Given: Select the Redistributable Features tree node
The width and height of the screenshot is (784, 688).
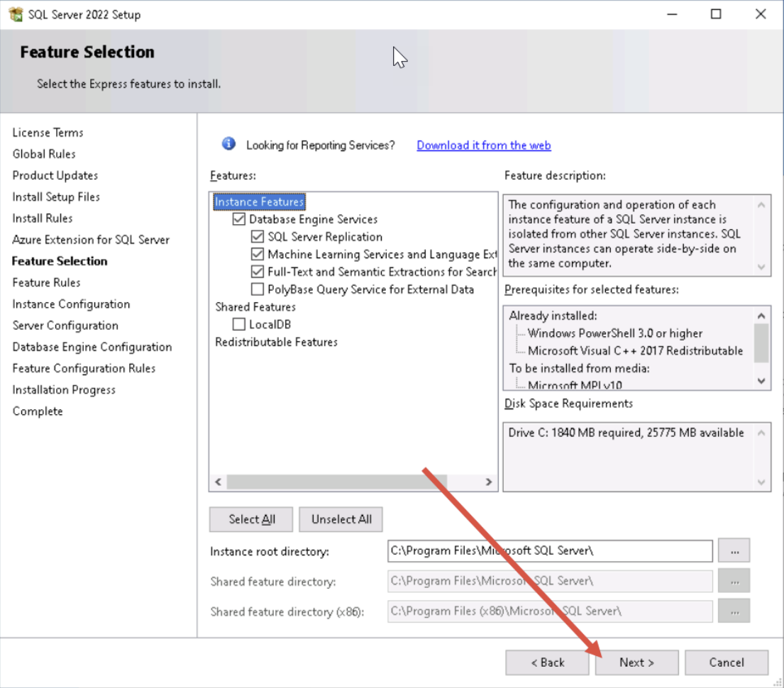Looking at the screenshot, I should click(x=276, y=341).
